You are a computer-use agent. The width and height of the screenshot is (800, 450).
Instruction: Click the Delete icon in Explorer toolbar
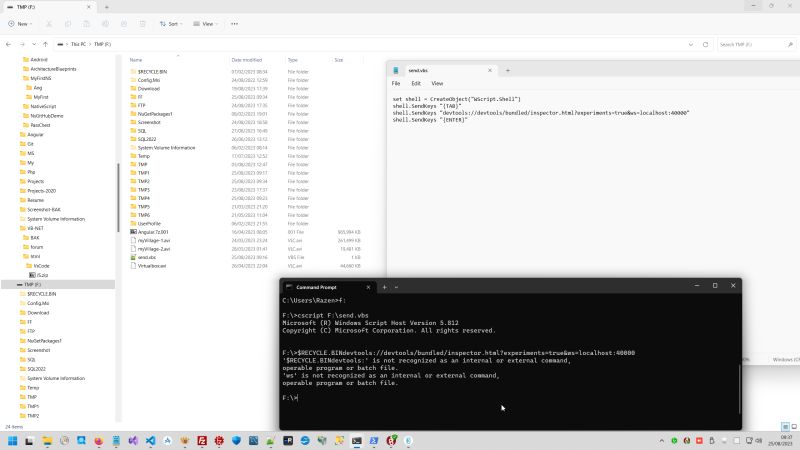143,24
